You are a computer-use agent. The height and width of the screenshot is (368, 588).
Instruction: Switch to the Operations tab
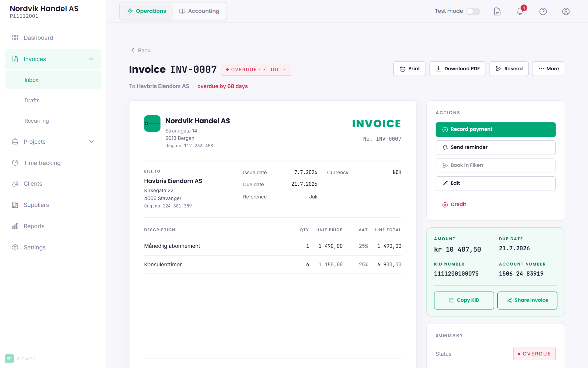(147, 11)
